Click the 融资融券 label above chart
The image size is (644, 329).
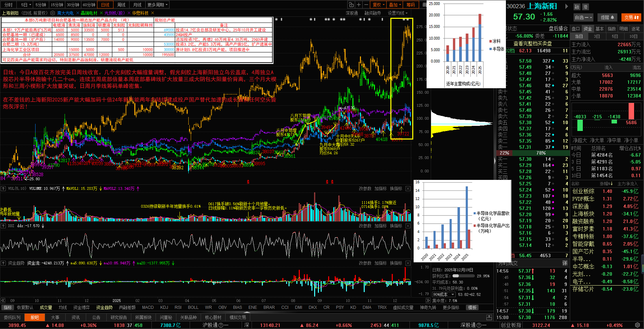(373, 13)
